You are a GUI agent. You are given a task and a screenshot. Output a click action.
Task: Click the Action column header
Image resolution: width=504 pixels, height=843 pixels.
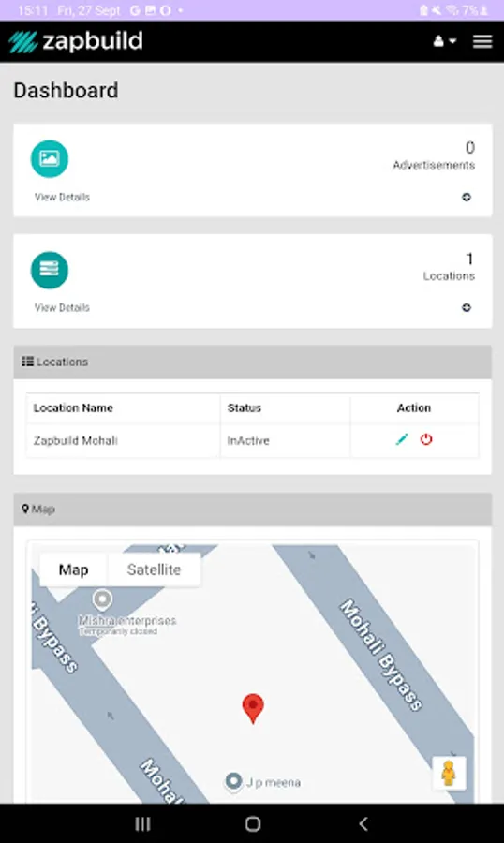(x=414, y=408)
